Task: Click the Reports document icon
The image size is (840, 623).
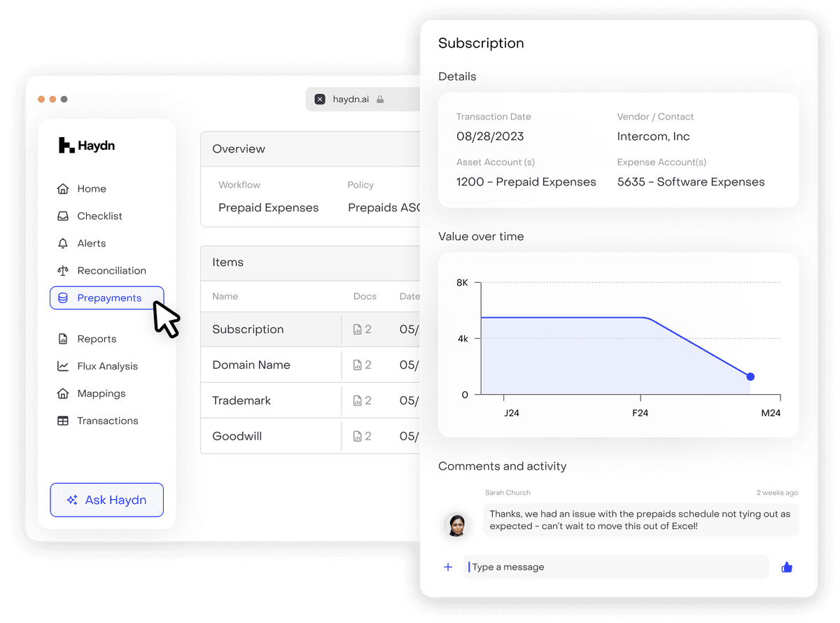Action: (x=63, y=339)
